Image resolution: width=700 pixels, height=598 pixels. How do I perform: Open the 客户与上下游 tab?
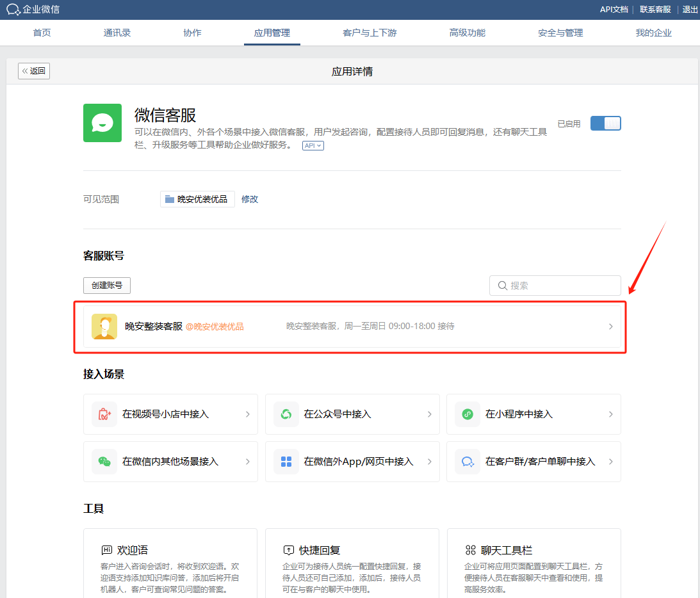point(370,33)
